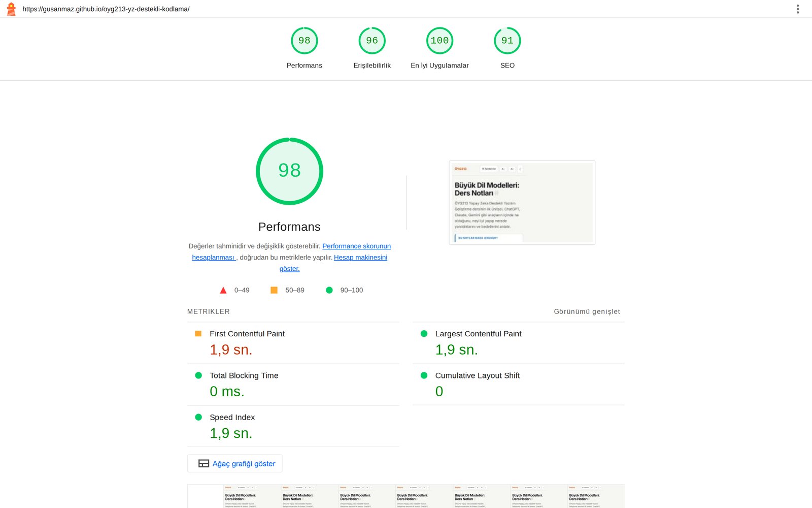The width and height of the screenshot is (812, 508).
Task: Click green circle icon beside Total Blocking Time
Action: click(x=198, y=375)
